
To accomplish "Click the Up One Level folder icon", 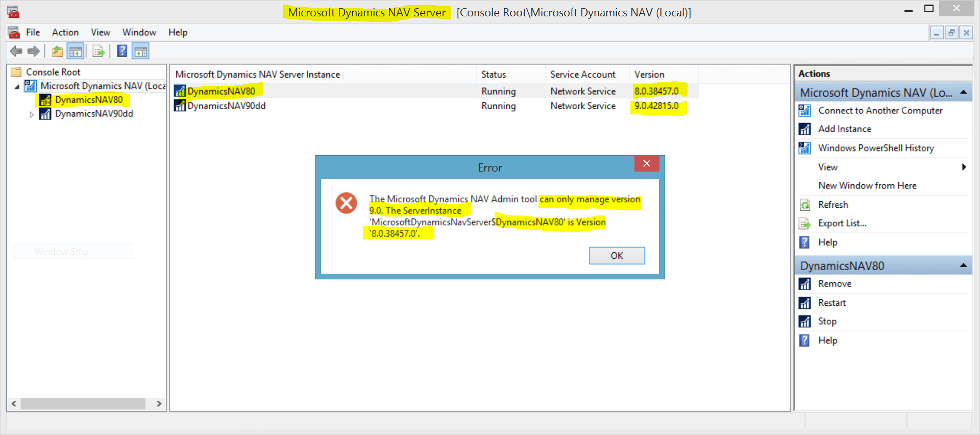I will point(57,52).
